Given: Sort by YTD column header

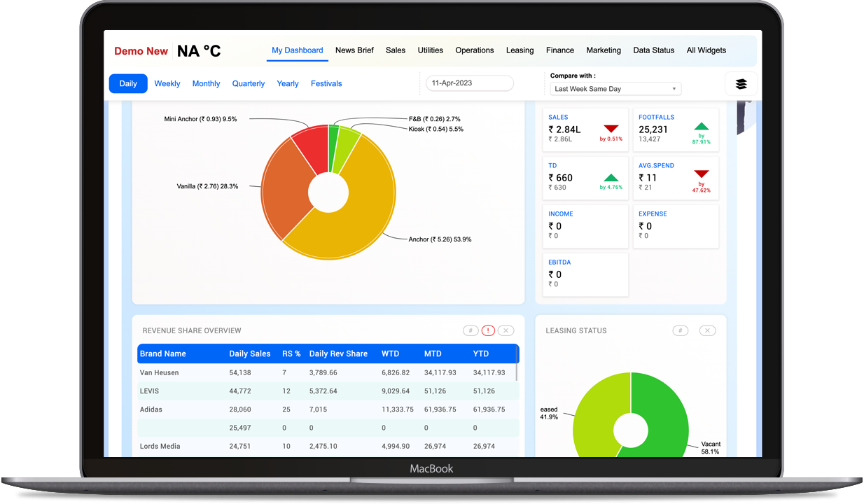Looking at the screenshot, I should (x=481, y=353).
